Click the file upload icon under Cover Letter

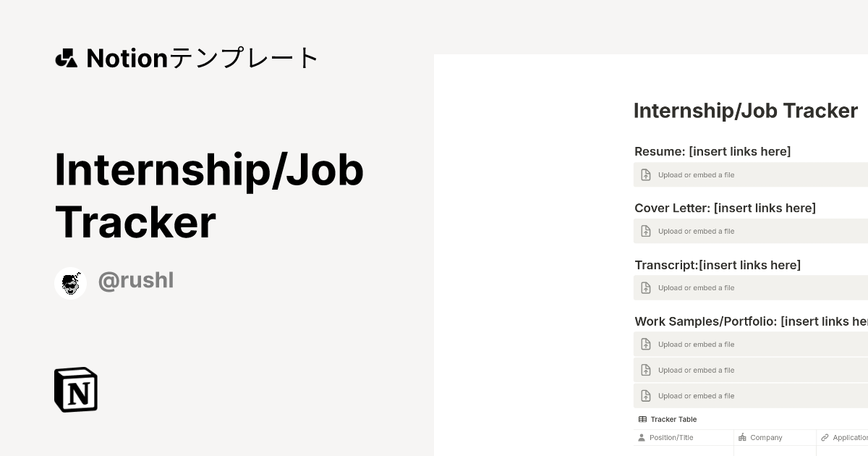point(646,231)
